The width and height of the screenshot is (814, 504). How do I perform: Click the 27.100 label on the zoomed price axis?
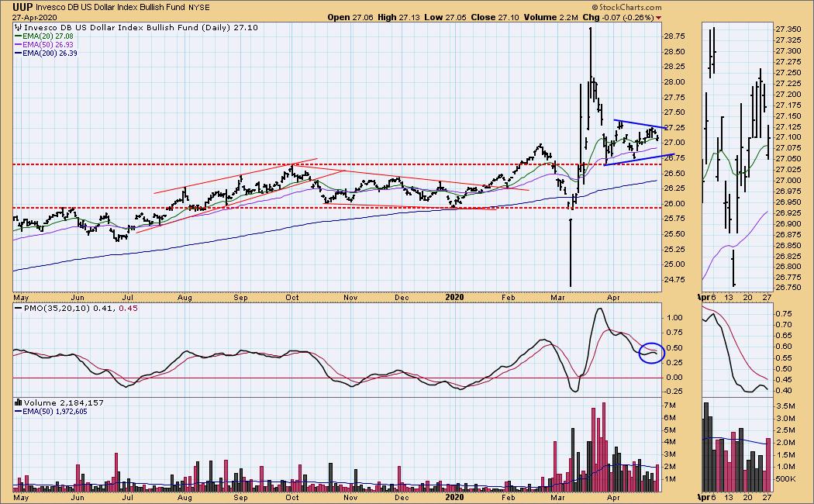pos(788,137)
